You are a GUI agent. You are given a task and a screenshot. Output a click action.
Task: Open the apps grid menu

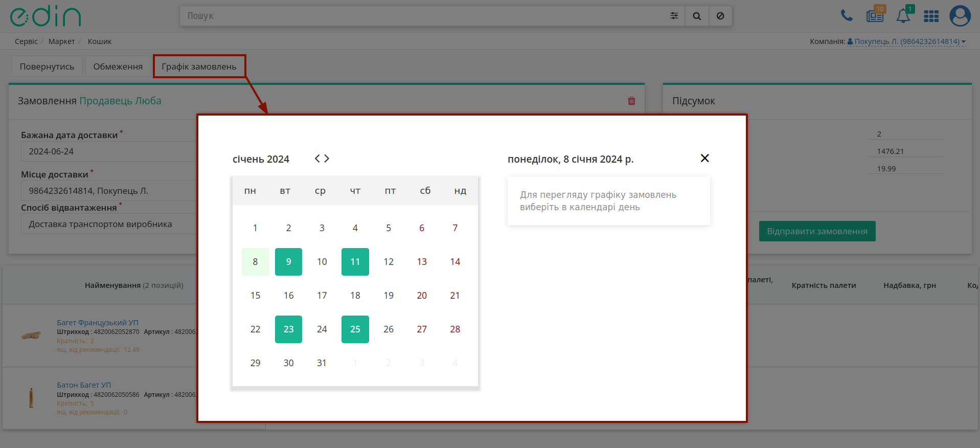tap(931, 16)
